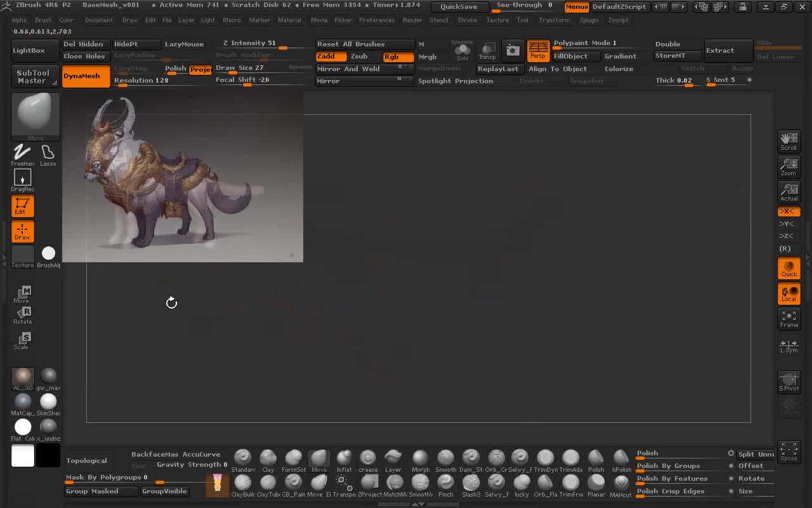Pick the MAHcut brush
The width and height of the screenshot is (812, 508).
point(621,486)
